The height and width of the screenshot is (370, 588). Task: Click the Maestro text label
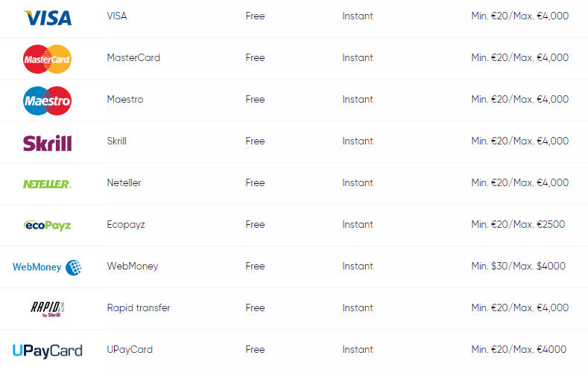125,99
